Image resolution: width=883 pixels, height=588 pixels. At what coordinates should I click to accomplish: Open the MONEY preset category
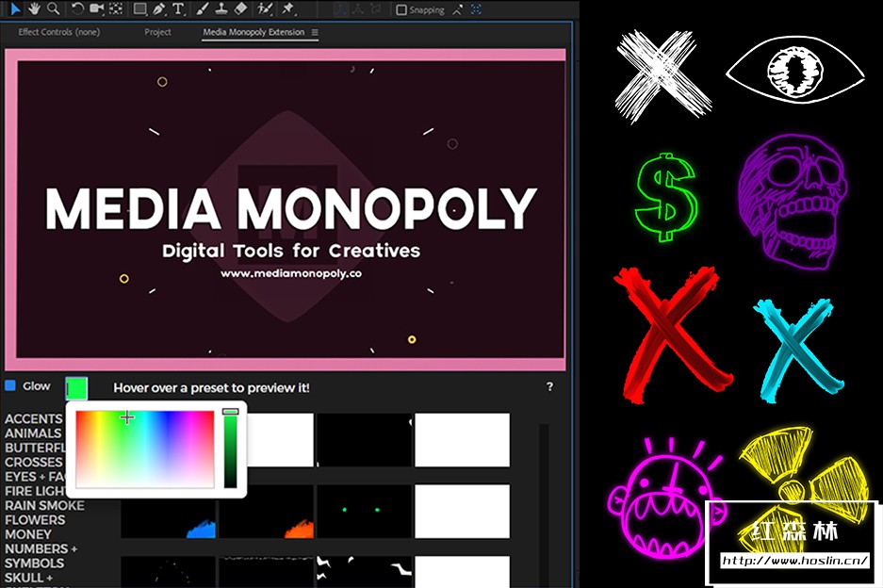[28, 534]
